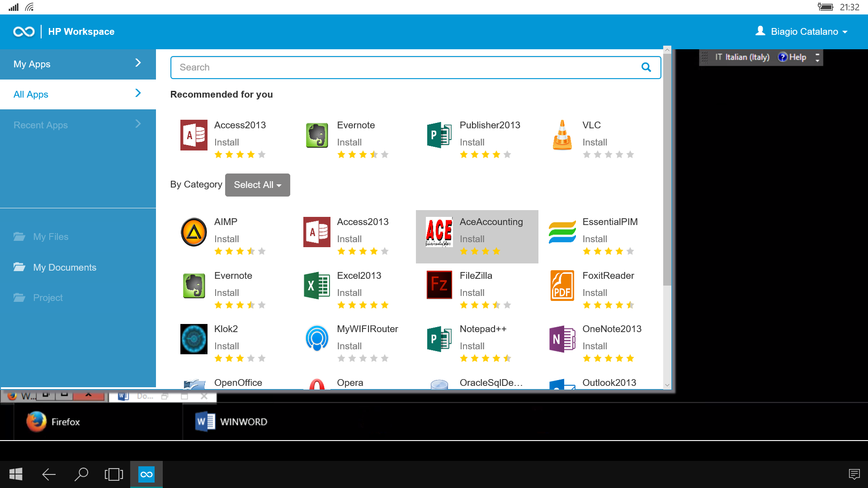
Task: Open My Files in the sidebar
Action: coord(51,236)
